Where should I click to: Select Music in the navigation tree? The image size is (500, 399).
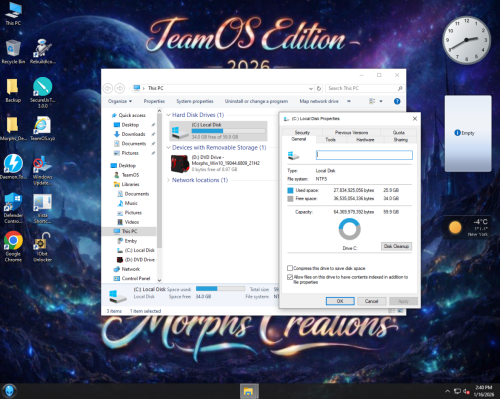131,203
